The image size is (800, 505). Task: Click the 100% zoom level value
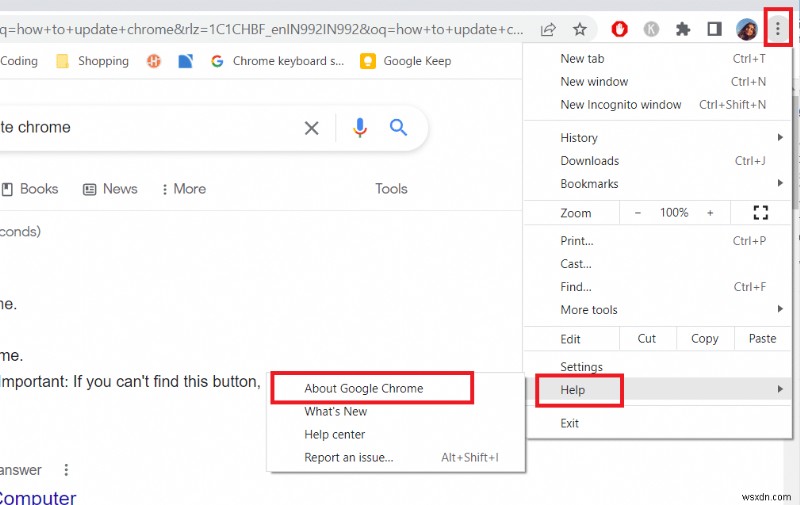674,213
